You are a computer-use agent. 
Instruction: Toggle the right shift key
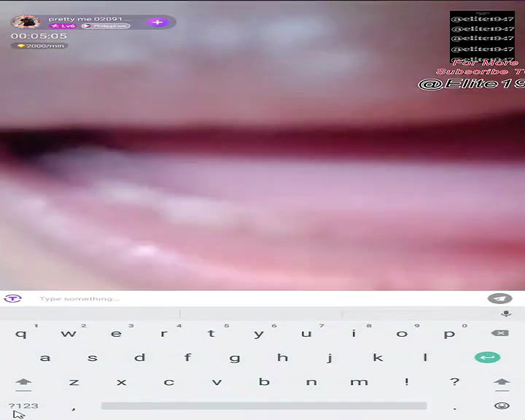502,381
